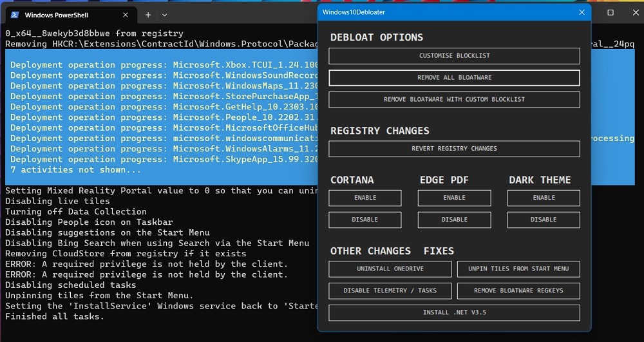
Task: Close the Windows10Debloater dialog
Action: pyautogui.click(x=582, y=12)
